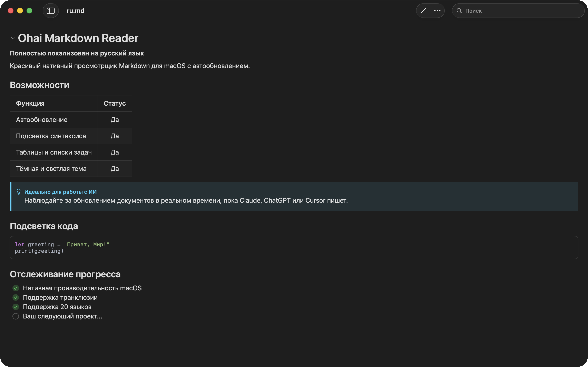Screen dimensions: 588x367
Task: Click the 'Возможности' section heading
Action: coord(40,85)
